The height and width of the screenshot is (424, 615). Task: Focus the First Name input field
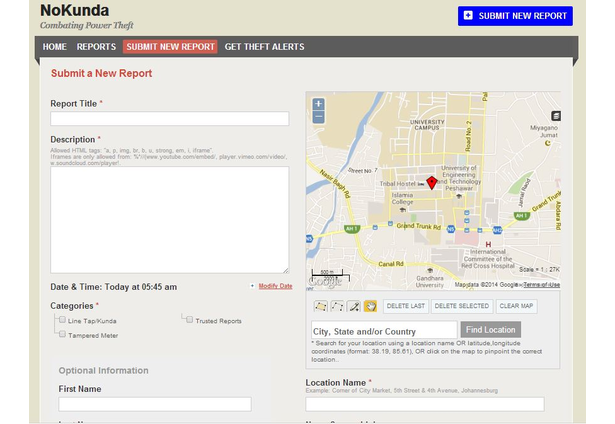155,404
